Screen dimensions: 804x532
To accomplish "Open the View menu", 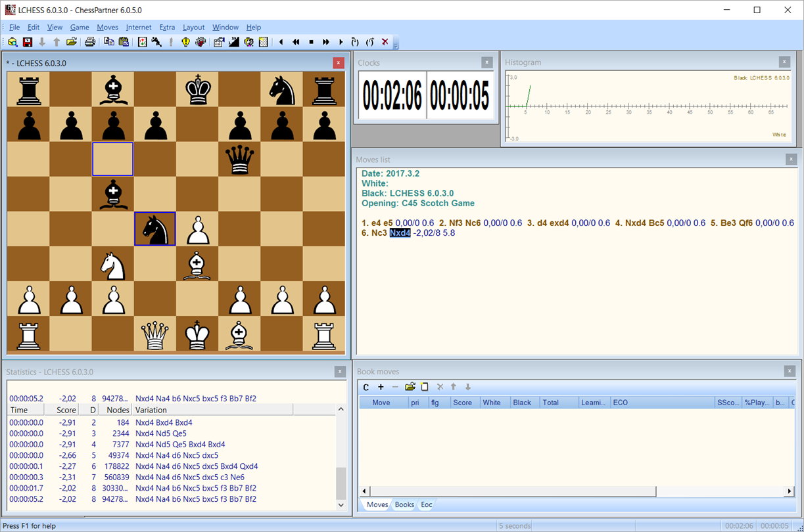I will click(55, 28).
